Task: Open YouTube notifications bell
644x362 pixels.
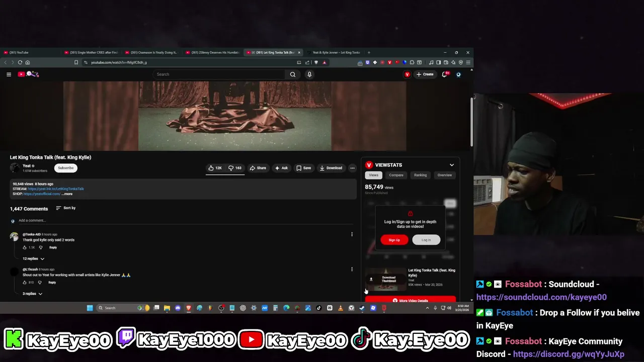Action: coord(445,74)
